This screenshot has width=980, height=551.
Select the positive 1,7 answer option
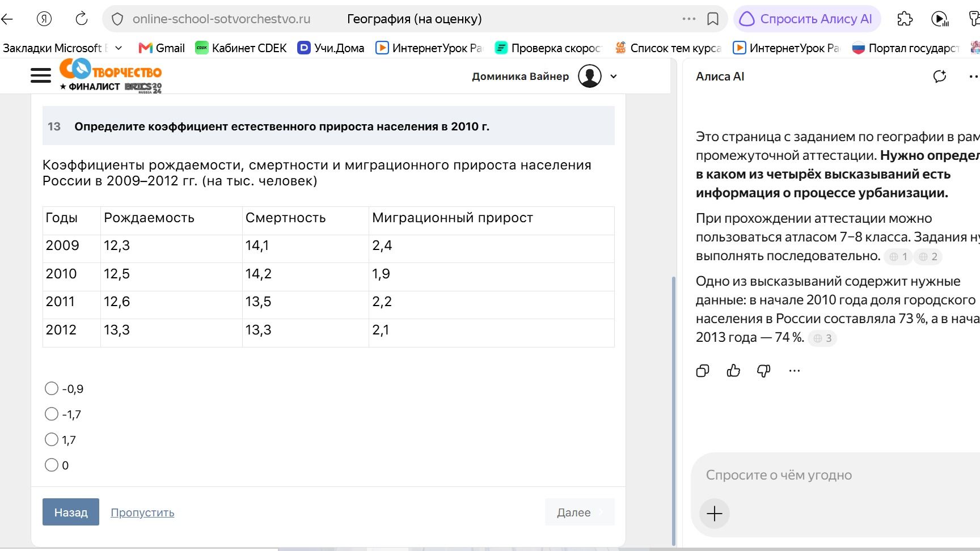coord(52,439)
